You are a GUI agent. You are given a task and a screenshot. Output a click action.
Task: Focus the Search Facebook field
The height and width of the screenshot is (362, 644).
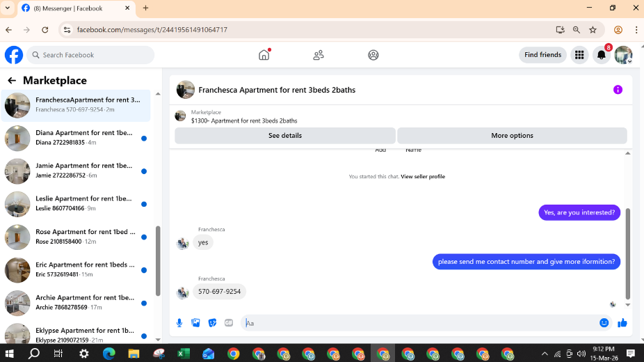tap(90, 55)
